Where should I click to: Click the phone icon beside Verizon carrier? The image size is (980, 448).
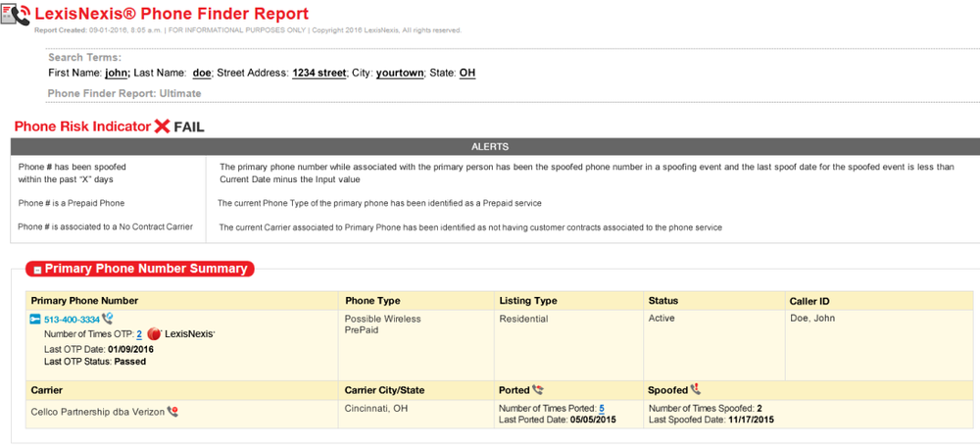tap(172, 412)
